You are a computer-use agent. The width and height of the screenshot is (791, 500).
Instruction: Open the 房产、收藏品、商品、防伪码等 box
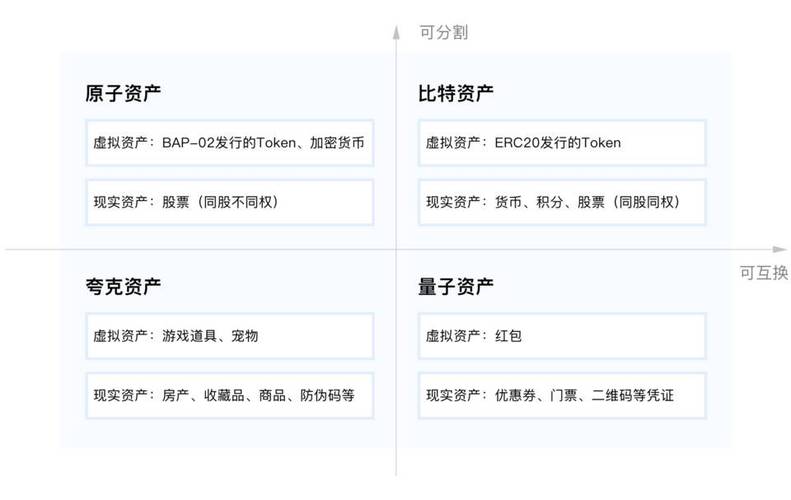[230, 395]
